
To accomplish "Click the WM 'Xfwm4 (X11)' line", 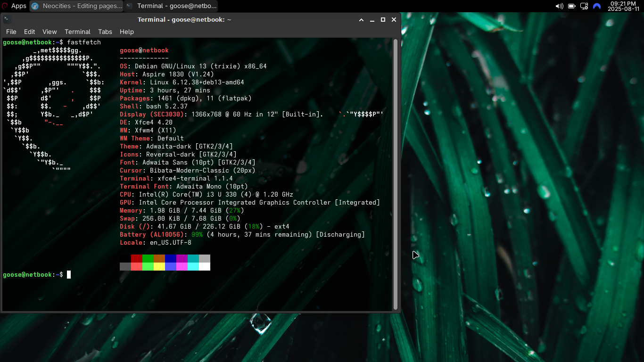I will click(x=148, y=131).
